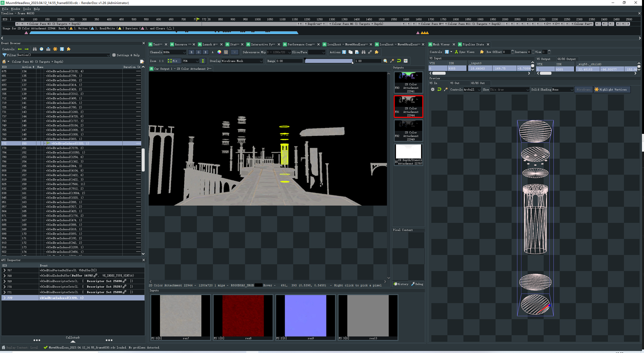Click the zoom range magnifier icon
This screenshot has width=644, height=353.
point(385,61)
